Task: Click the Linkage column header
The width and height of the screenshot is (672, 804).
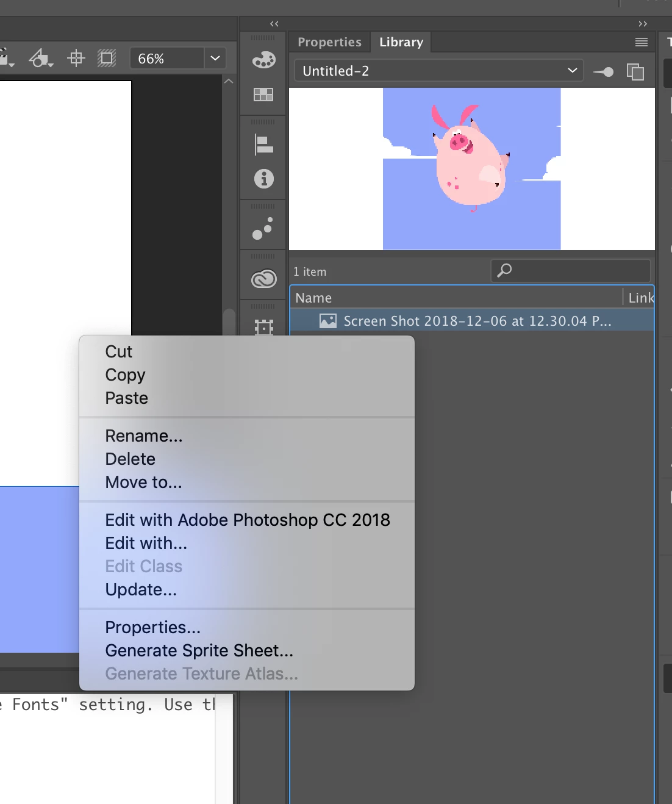Action: coord(638,298)
